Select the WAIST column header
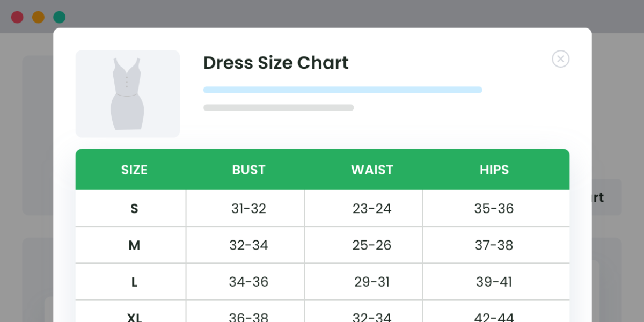This screenshot has width=644, height=322. 372,170
